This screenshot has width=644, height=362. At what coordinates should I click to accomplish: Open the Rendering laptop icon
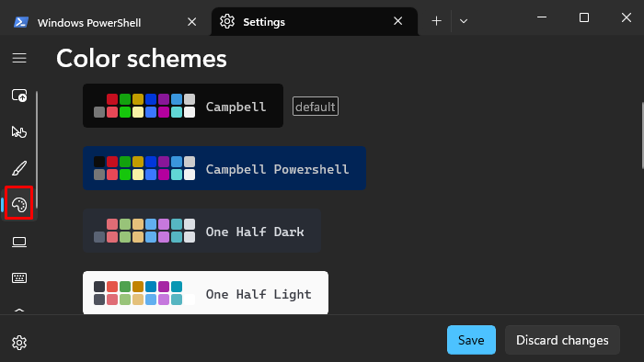(19, 242)
